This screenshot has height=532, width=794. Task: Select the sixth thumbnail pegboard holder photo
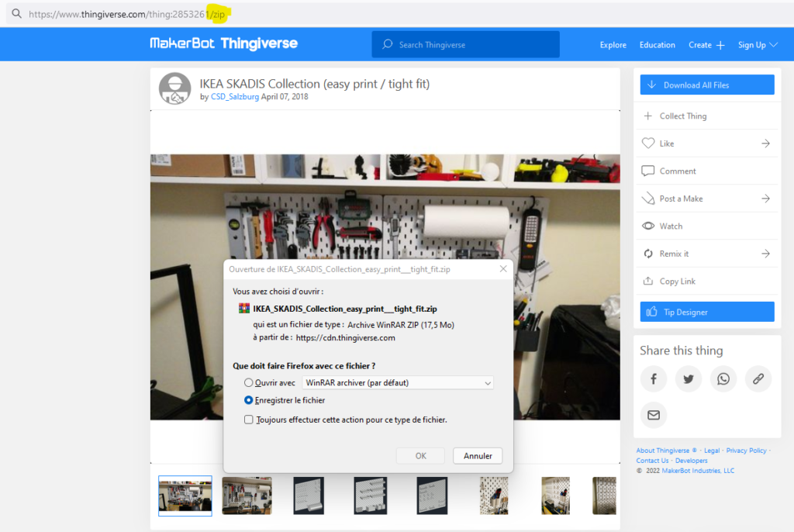click(494, 496)
